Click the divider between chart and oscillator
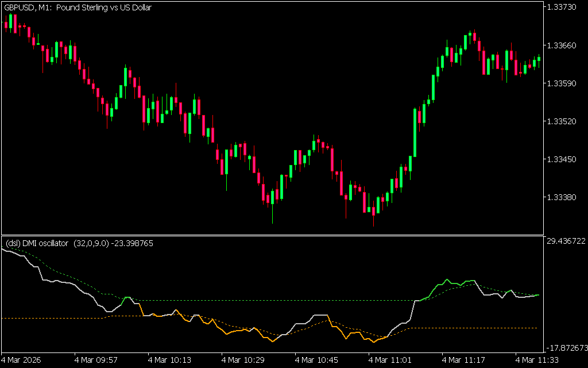Image resolution: width=588 pixels, height=368 pixels. 272,235
